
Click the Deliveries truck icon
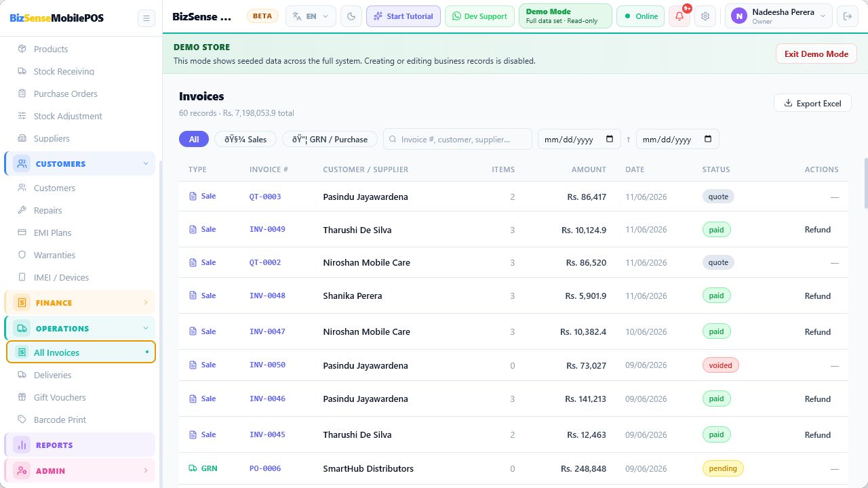22,375
